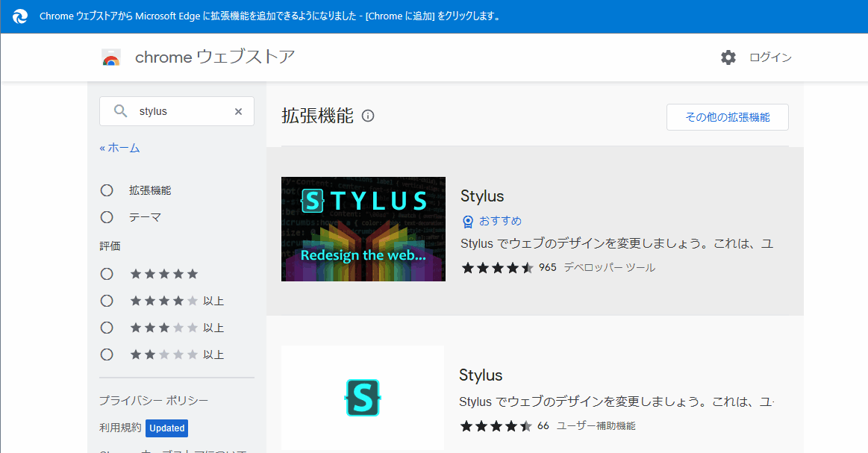Select the 拡張機能 radio filter
868x453 pixels.
(x=107, y=190)
